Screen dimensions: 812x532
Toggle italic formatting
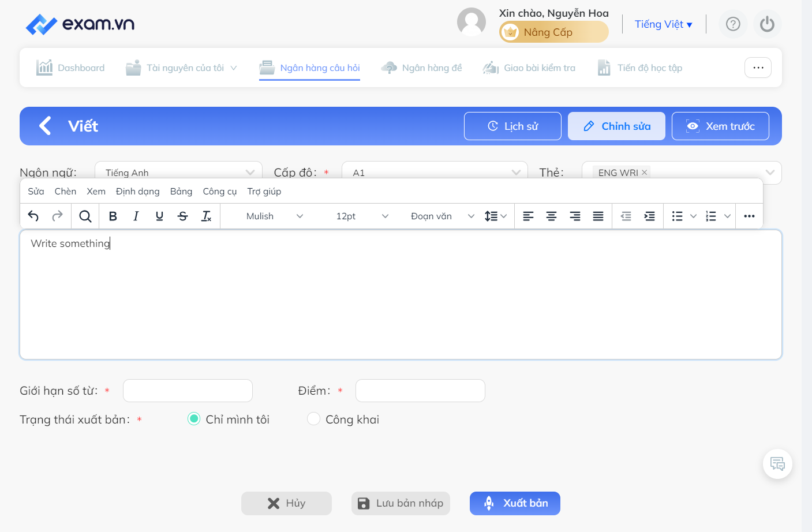point(136,216)
